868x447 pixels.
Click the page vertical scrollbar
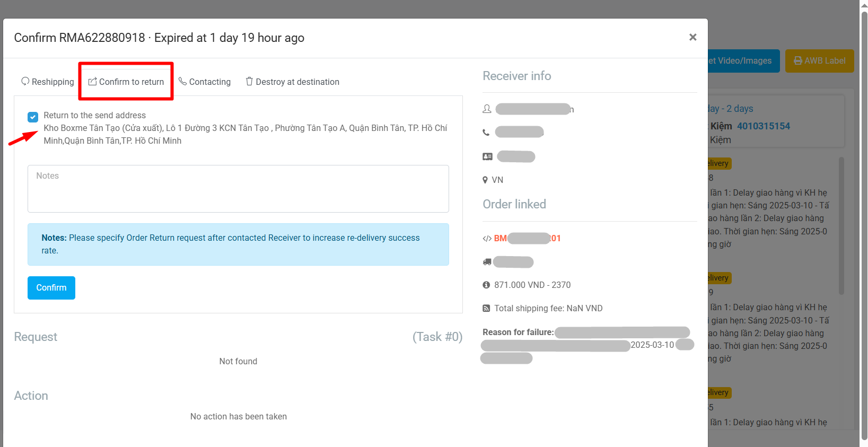coord(864,223)
